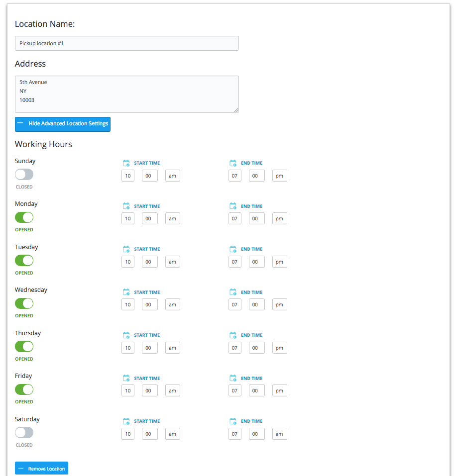Click Tuesday start time calendar icon

(126, 249)
